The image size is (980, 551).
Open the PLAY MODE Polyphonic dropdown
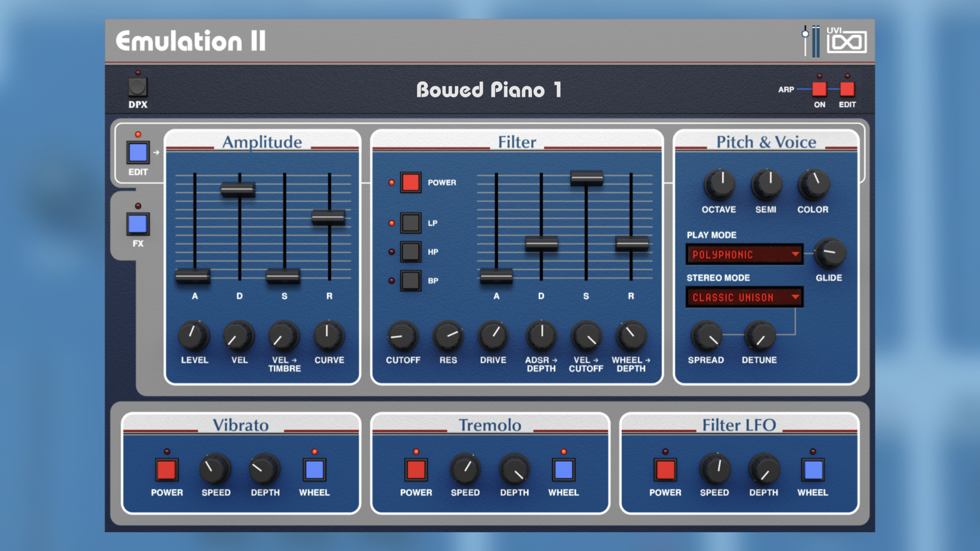click(744, 254)
